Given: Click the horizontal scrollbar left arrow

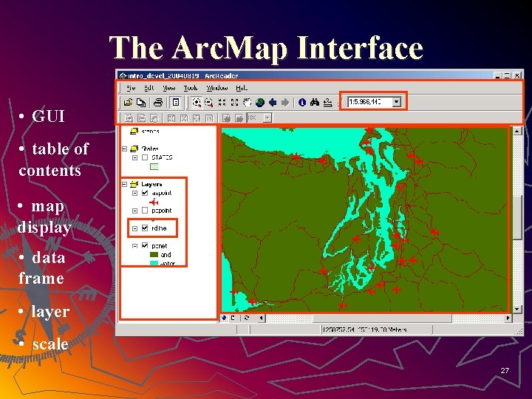Looking at the screenshot, I should point(261,318).
